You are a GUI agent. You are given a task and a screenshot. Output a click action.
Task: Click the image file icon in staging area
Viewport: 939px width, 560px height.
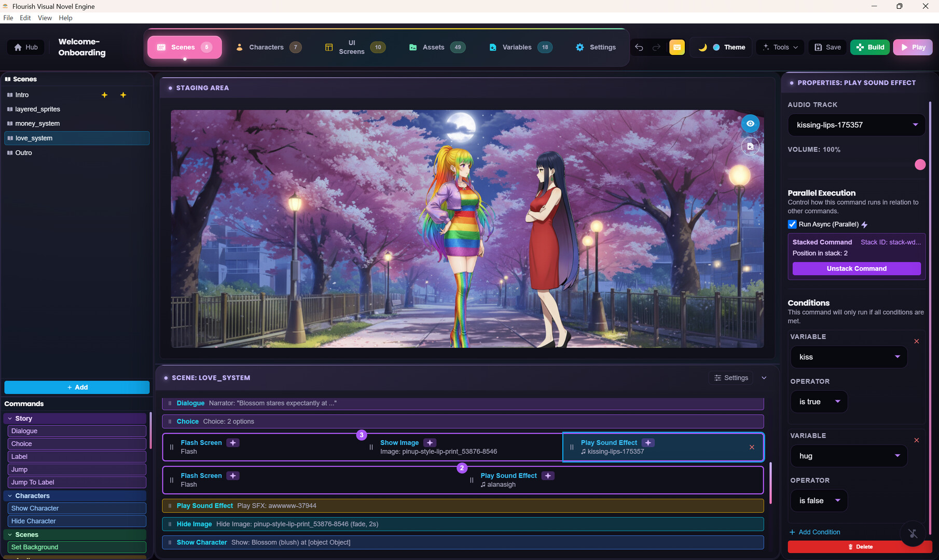coord(750,146)
